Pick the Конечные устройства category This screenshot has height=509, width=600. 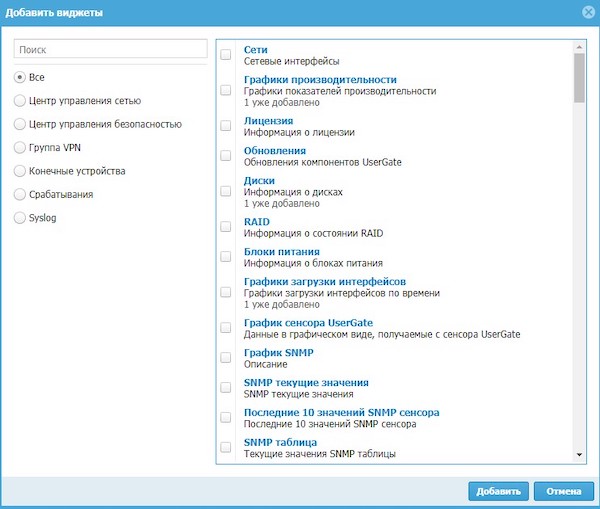pos(20,171)
